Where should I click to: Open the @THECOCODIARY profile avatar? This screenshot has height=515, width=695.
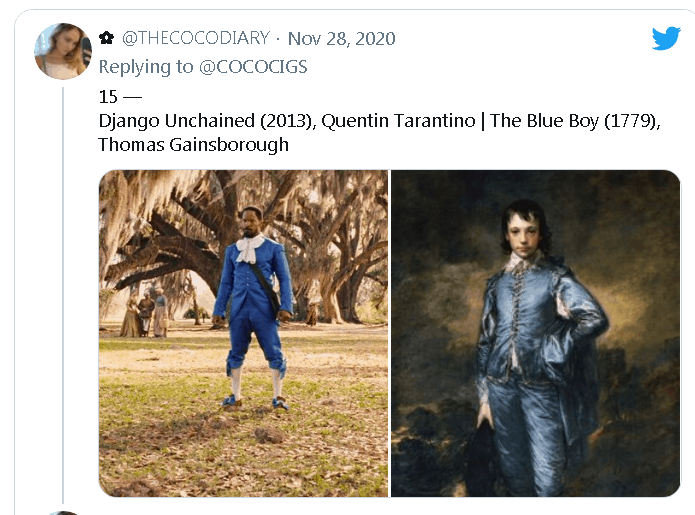pyautogui.click(x=63, y=51)
